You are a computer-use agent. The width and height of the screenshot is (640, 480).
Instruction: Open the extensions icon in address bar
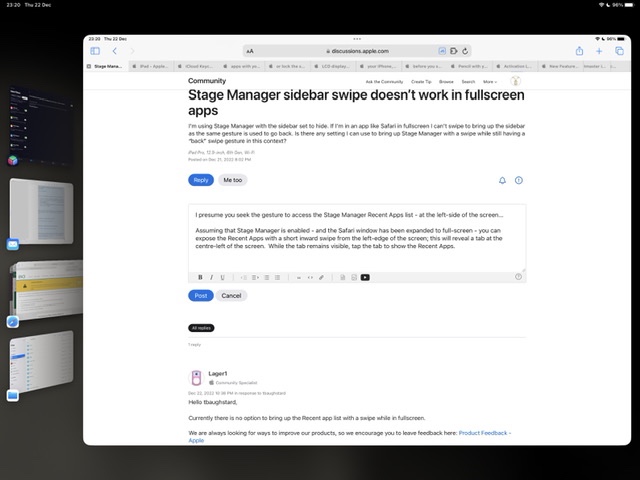453,51
